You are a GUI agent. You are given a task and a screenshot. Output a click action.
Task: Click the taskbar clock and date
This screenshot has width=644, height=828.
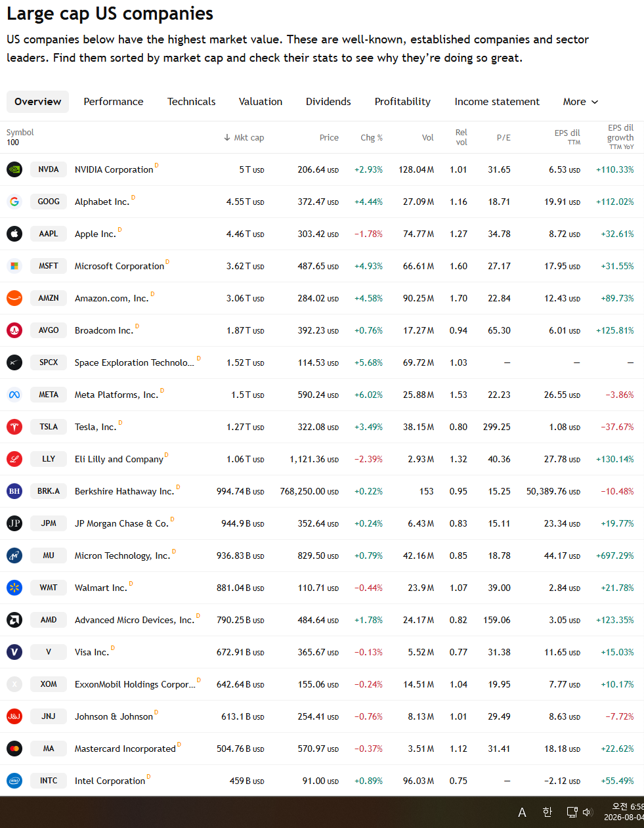[x=624, y=812]
